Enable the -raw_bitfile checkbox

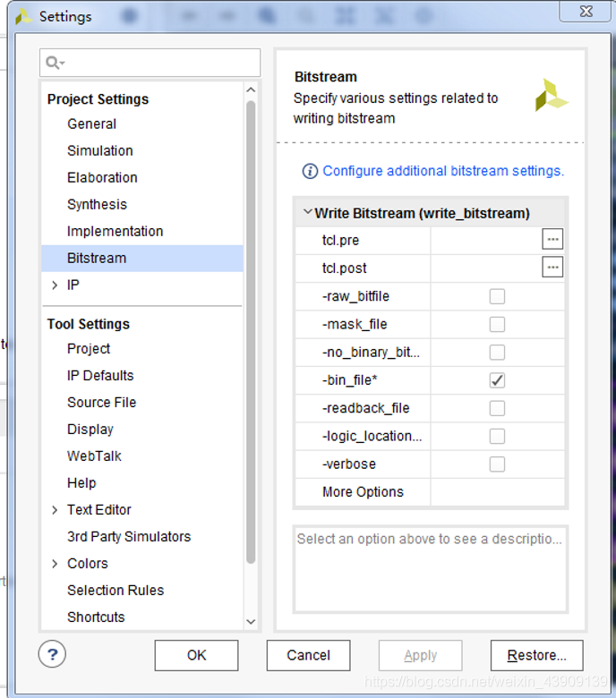[x=497, y=296]
